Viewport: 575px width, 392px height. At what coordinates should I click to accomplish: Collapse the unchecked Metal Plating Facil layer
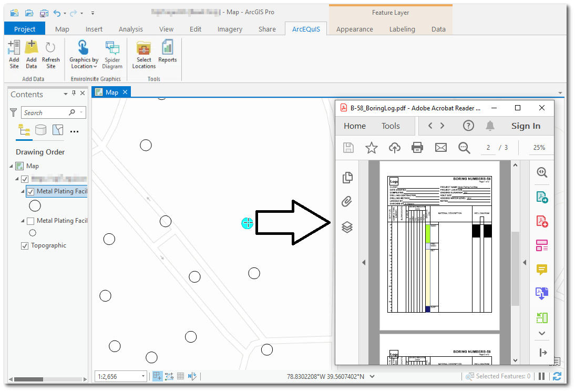coord(23,221)
